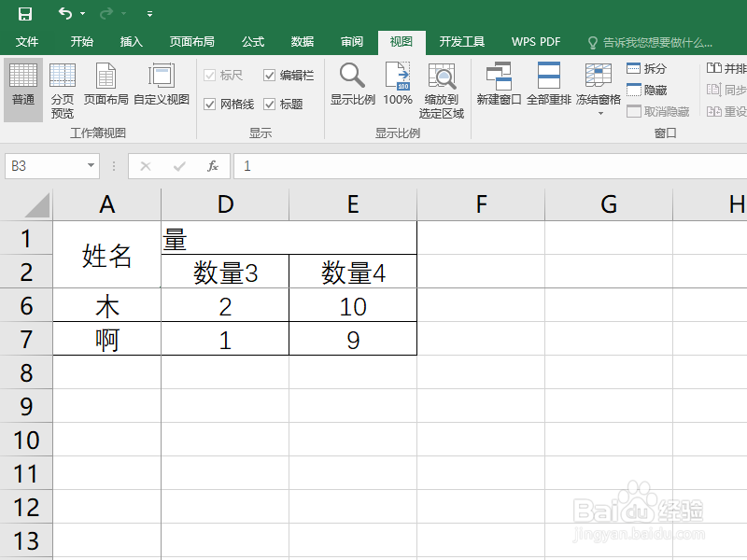The height and width of the screenshot is (560, 747).
Task: Switch to the 审阅 ribbon tab
Action: click(352, 42)
